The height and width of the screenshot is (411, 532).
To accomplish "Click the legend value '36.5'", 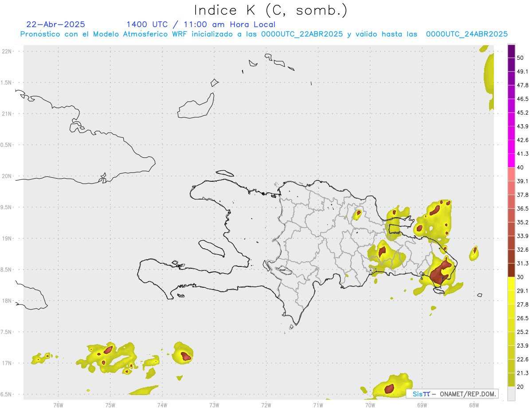I will [x=523, y=208].
